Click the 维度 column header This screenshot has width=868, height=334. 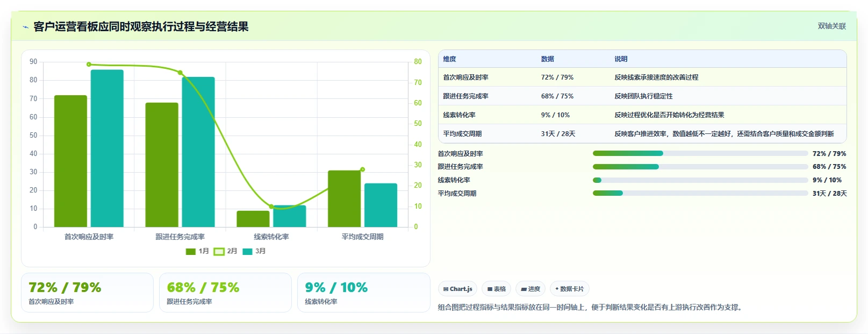449,59
